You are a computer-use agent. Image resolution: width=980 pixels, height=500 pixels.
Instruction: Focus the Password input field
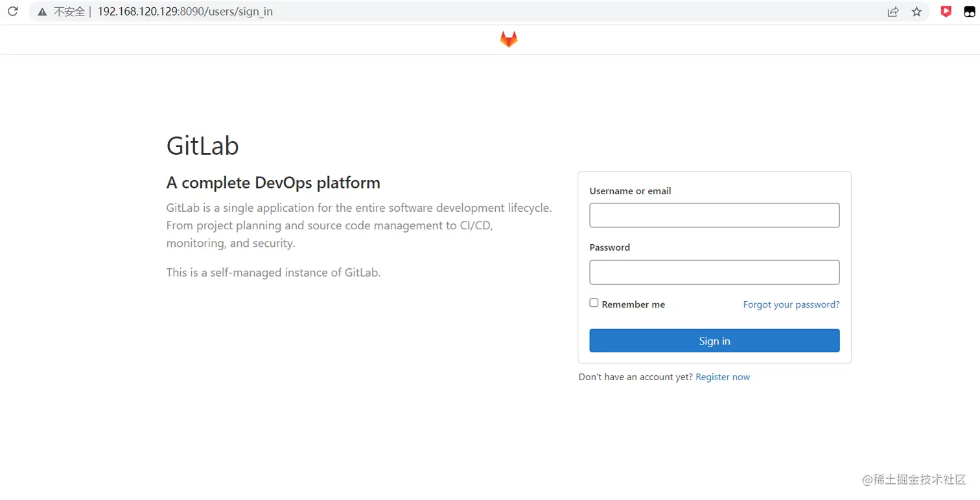(x=714, y=272)
